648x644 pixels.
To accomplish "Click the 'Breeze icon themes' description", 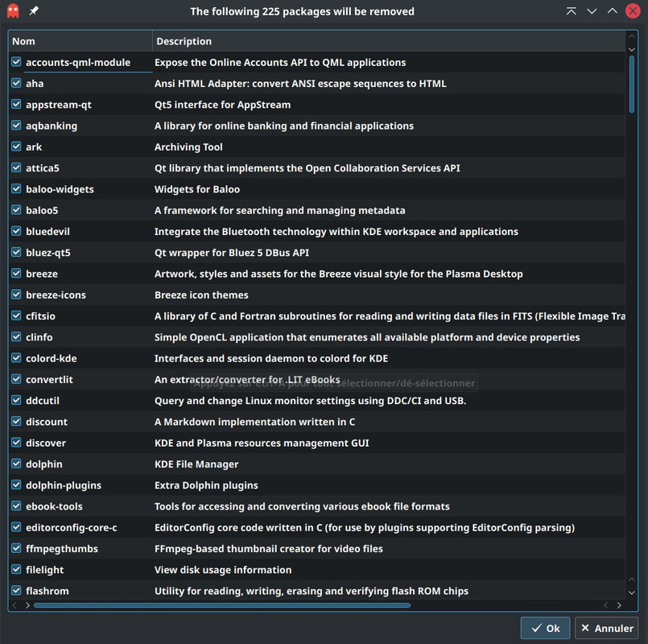I will 201,295.
